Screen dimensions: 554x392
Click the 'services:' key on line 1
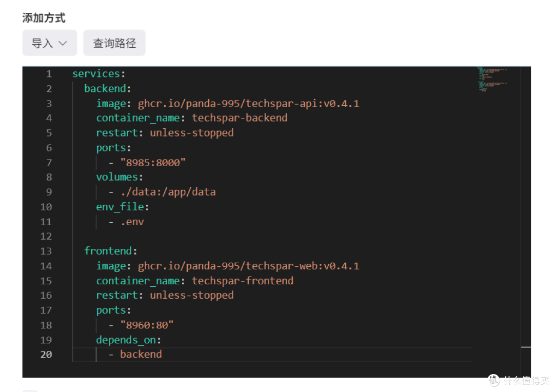tap(99, 73)
